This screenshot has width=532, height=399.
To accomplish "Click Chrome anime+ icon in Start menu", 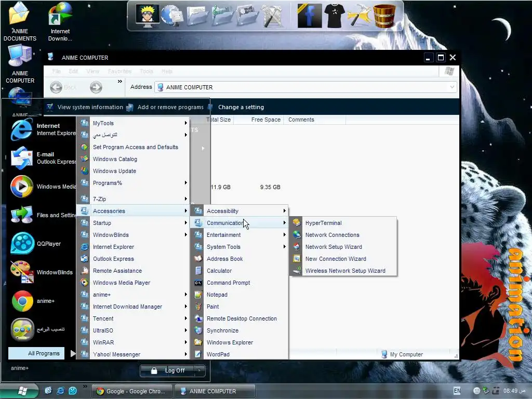I will pyautogui.click(x=22, y=301).
